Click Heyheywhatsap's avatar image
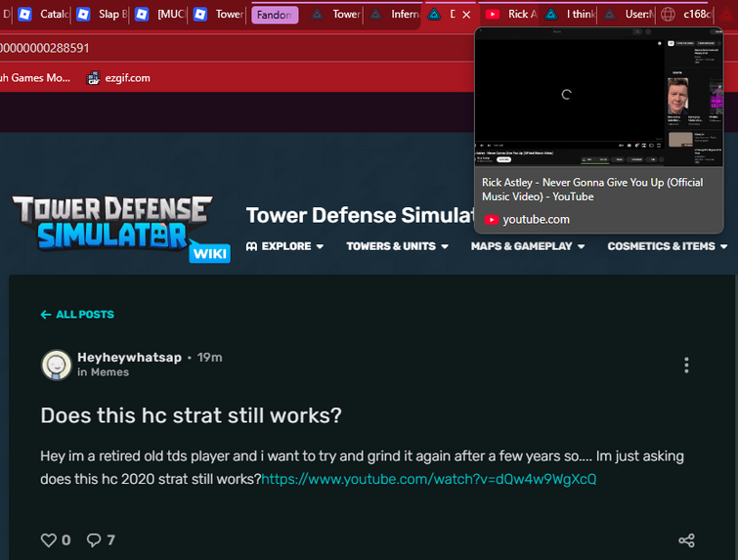The height and width of the screenshot is (560, 738). click(x=57, y=365)
